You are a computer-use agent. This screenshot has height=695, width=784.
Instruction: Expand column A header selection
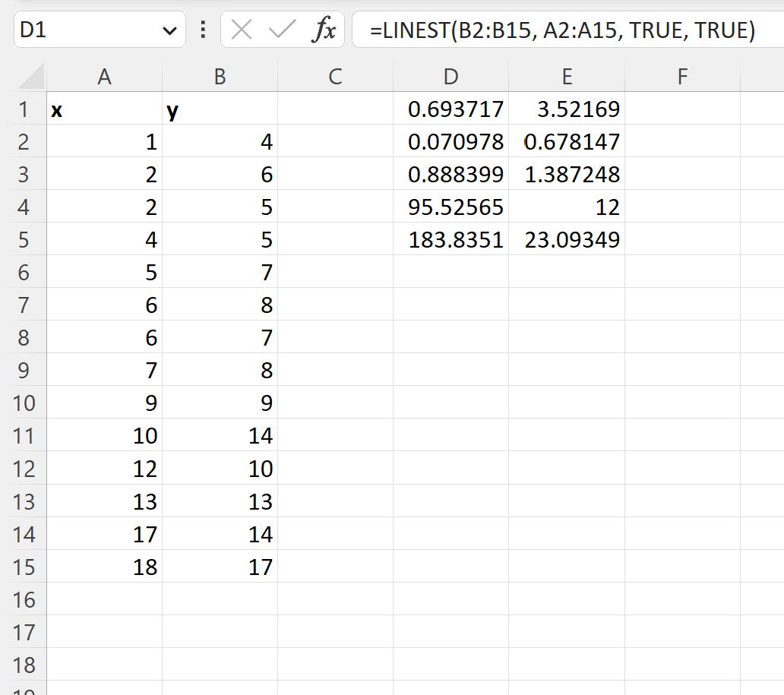[104, 76]
